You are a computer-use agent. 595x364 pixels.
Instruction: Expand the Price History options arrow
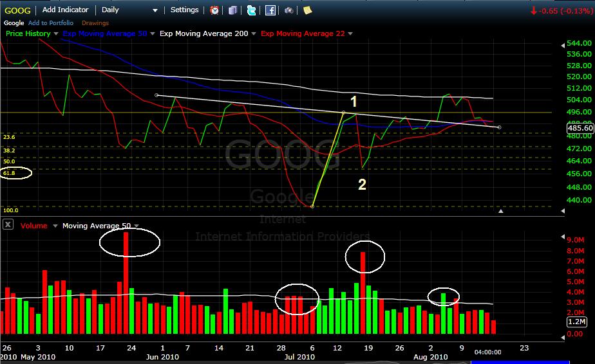56,33
